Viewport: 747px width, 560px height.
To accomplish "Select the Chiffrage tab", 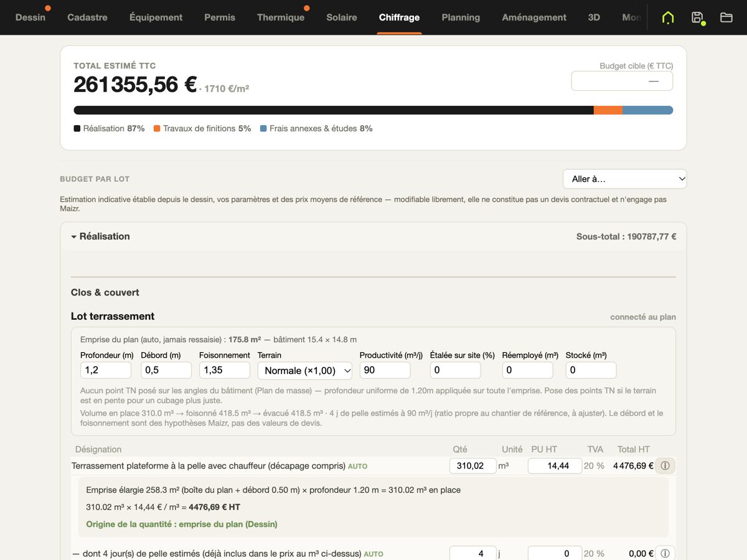I will coord(399,17).
